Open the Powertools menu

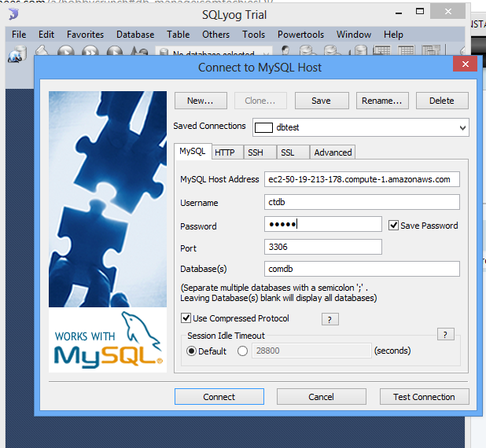pos(300,35)
